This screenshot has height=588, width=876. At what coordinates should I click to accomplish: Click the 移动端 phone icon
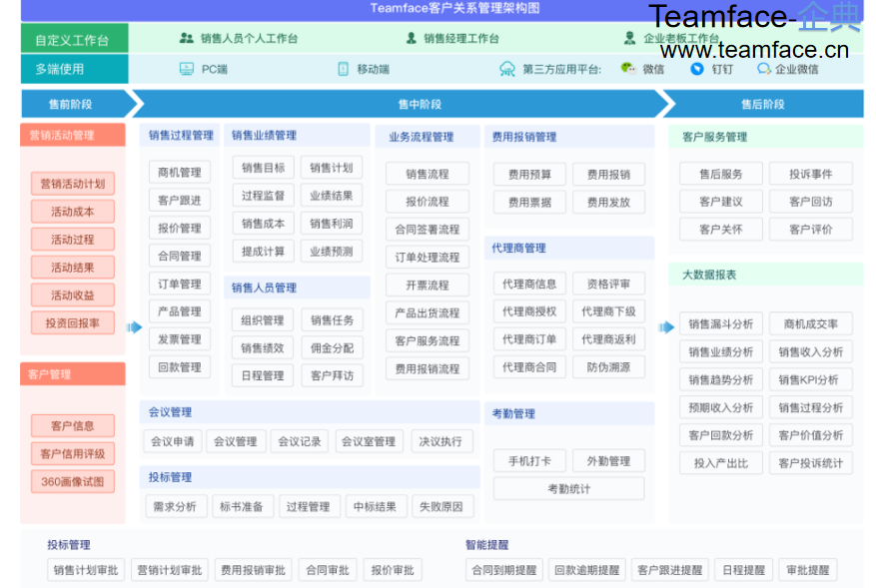tap(343, 69)
